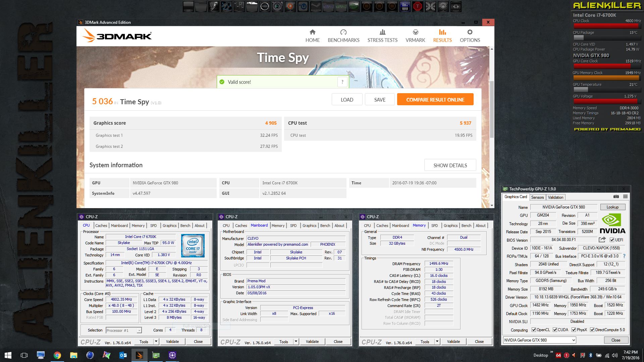
Task: Toggle the OpenCL checkbox
Action: point(534,330)
